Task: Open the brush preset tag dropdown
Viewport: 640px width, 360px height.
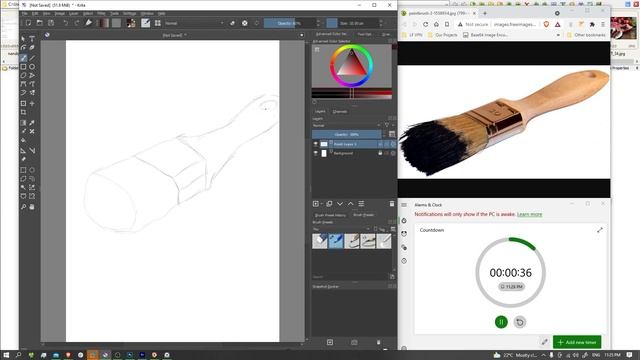Action: (341, 229)
